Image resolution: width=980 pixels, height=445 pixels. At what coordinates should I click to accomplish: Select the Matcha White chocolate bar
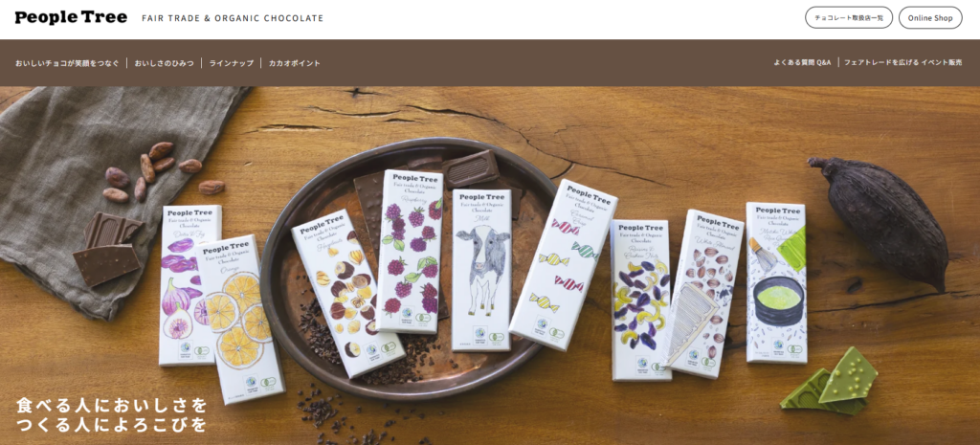[x=776, y=282]
